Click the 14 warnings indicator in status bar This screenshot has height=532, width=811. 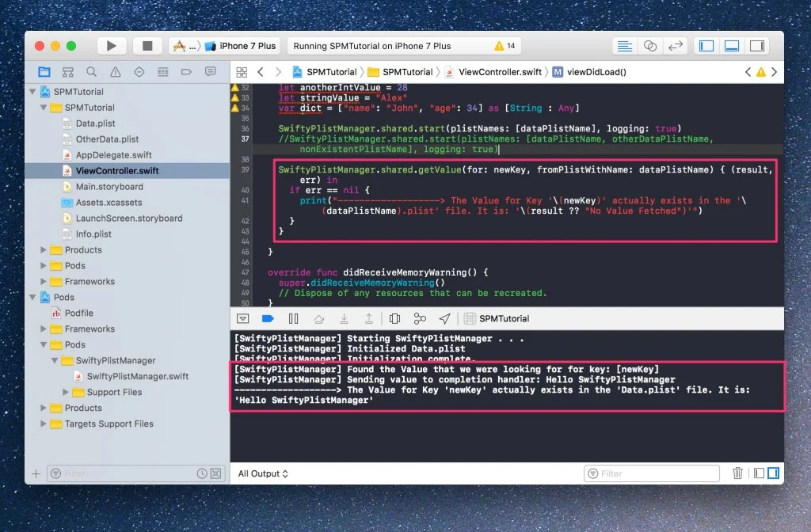[504, 46]
